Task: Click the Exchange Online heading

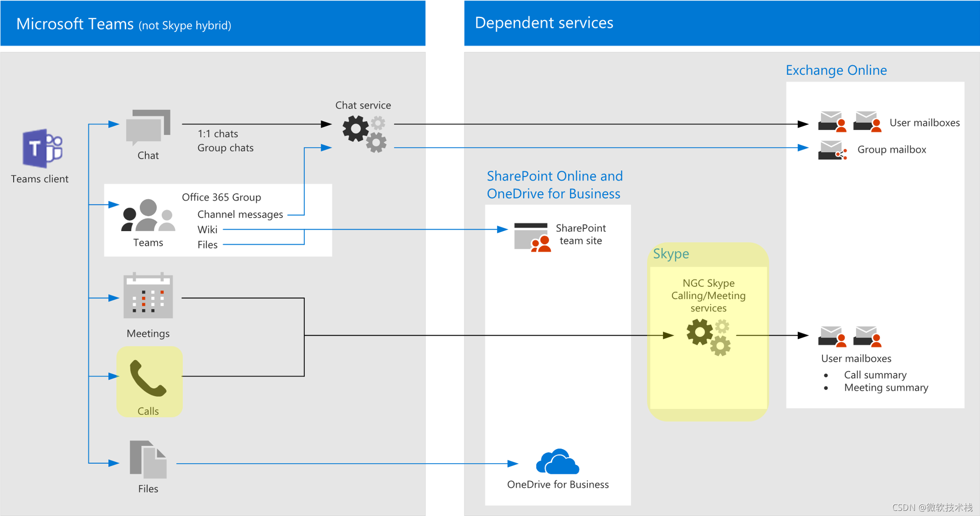Action: point(836,70)
